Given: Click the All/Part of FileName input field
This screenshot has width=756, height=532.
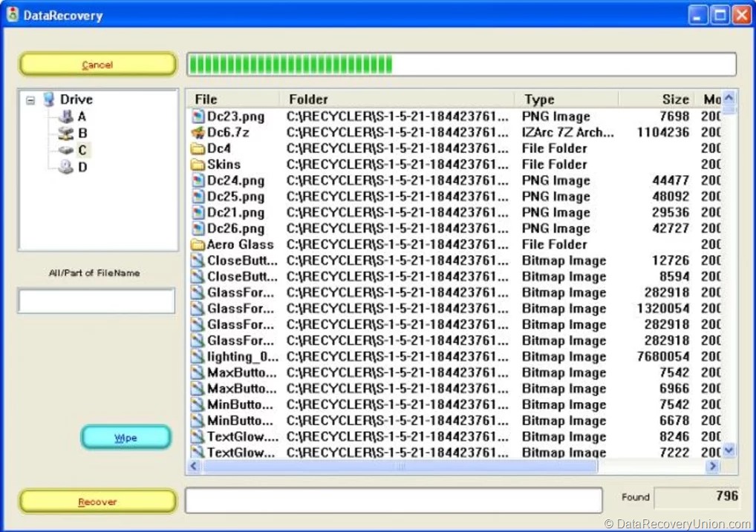Looking at the screenshot, I should [x=97, y=301].
